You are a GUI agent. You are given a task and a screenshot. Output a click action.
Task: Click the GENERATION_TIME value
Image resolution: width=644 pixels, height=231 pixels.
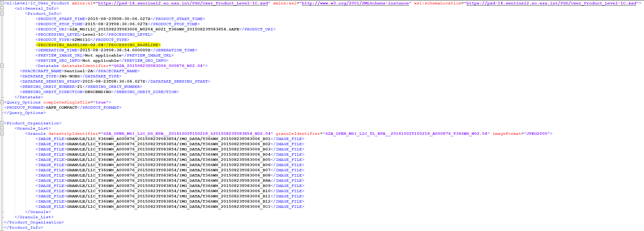115,50
